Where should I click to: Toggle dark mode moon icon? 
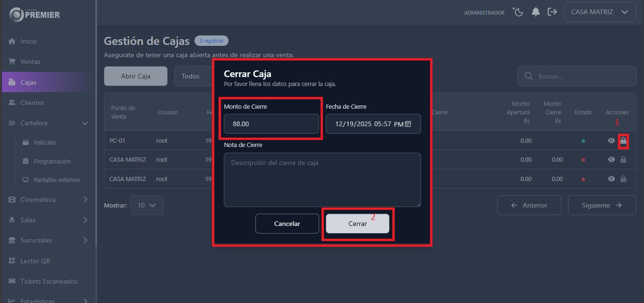click(518, 12)
